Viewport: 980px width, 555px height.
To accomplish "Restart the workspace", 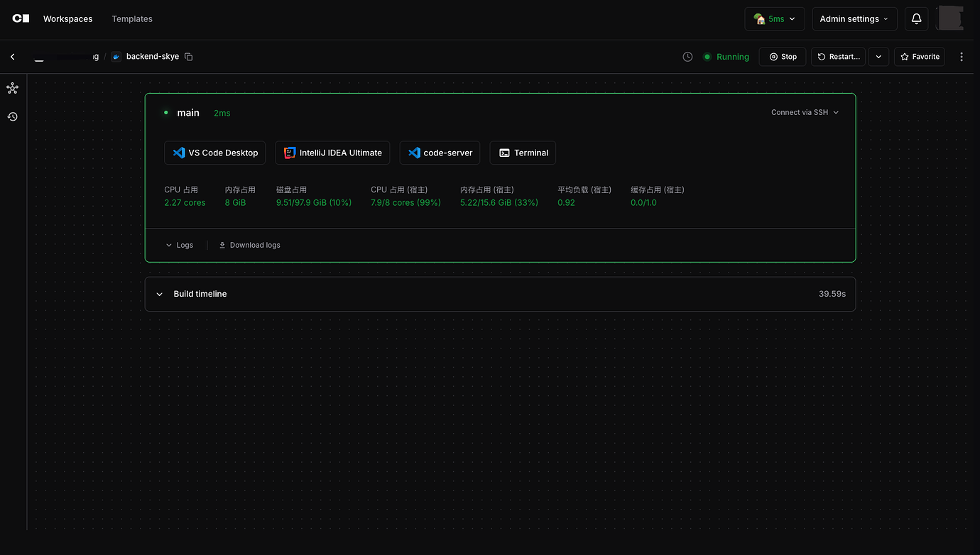I will point(838,57).
